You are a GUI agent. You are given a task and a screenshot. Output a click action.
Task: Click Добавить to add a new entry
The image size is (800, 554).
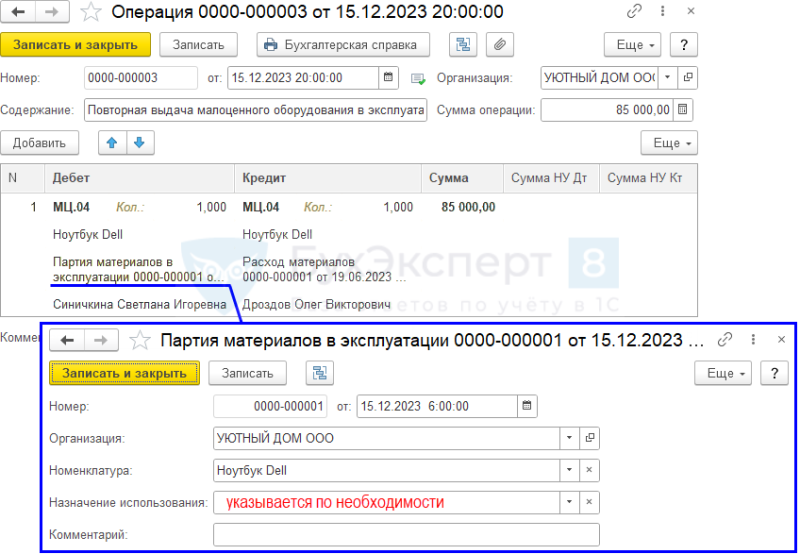point(39,143)
